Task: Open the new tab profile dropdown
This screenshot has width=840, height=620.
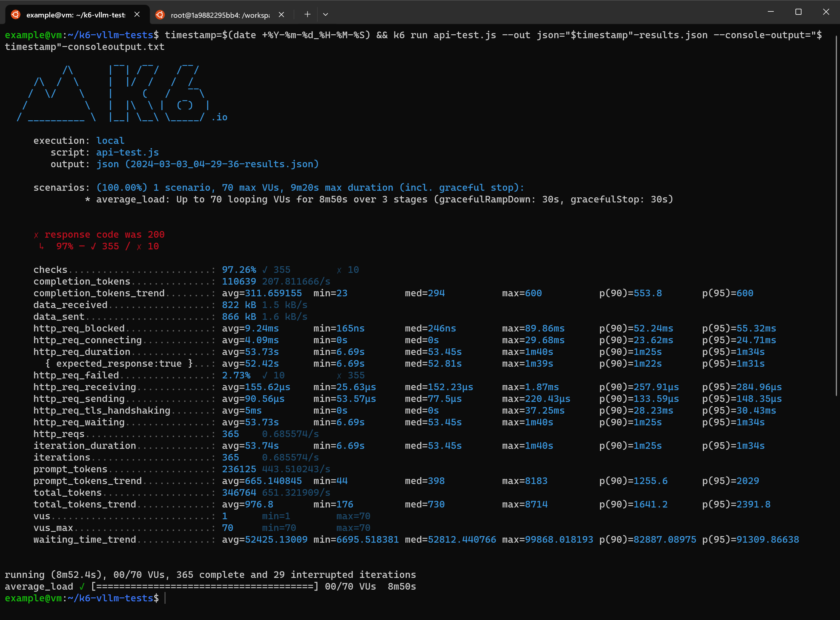Action: click(326, 14)
